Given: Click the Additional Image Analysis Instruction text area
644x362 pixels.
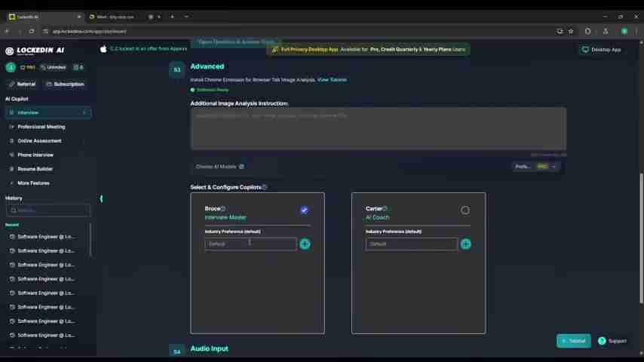Looking at the screenshot, I should tap(378, 128).
